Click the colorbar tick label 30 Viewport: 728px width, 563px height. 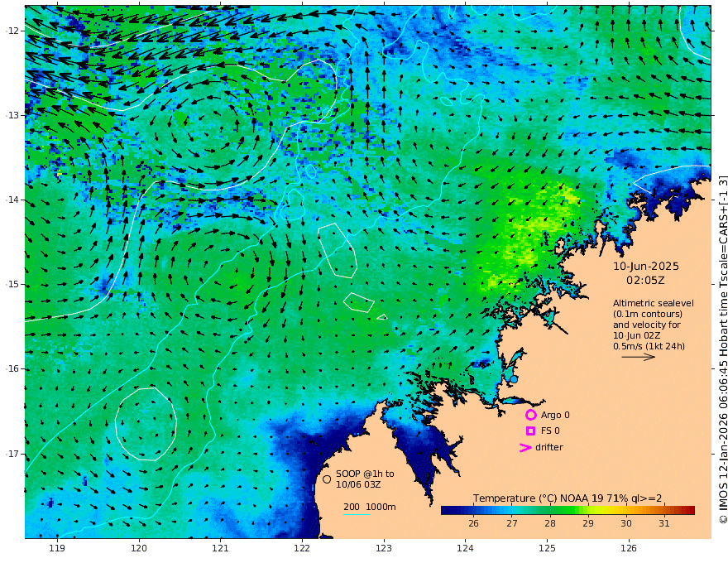pyautogui.click(x=626, y=523)
